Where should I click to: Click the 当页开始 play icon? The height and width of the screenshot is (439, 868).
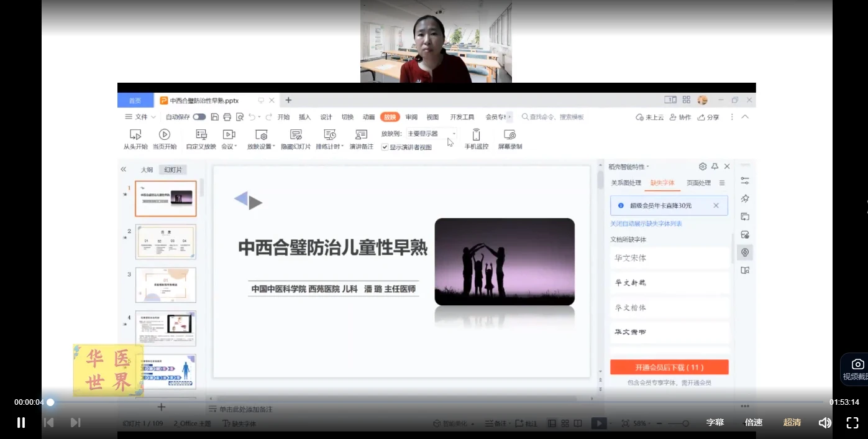click(164, 134)
